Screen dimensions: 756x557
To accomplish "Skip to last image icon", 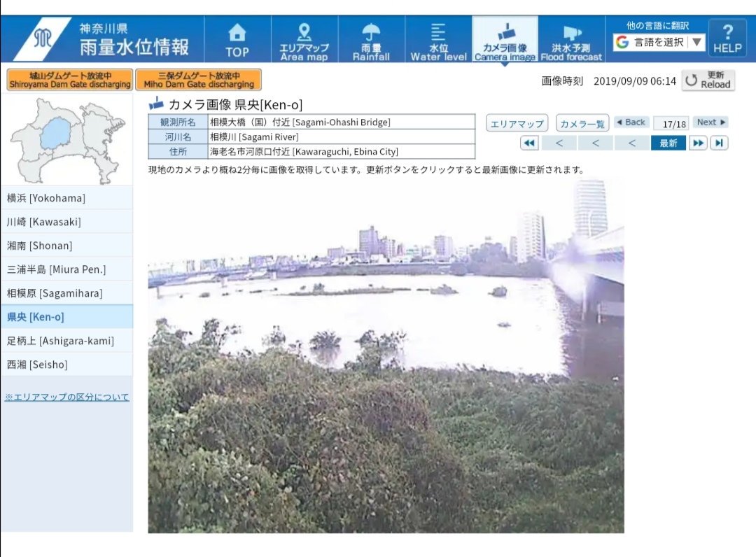I will tap(719, 143).
